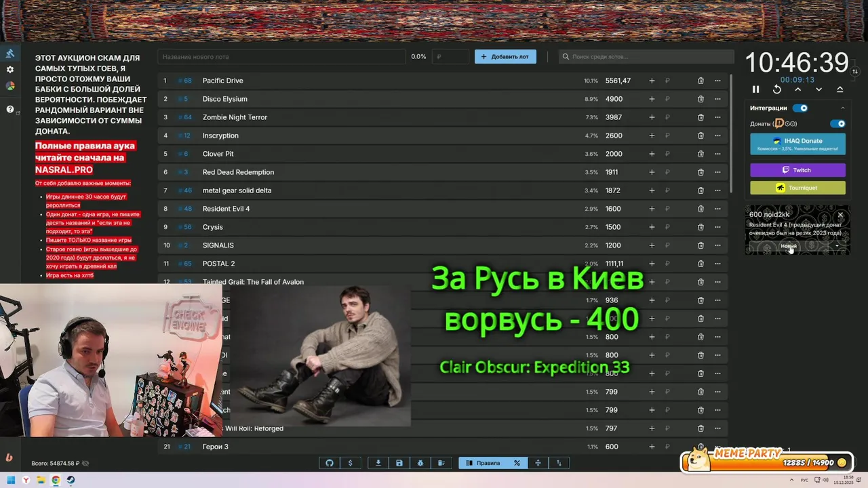Toggle the Правила button in bottom toolbar
The width and height of the screenshot is (868, 488).
pos(483,463)
